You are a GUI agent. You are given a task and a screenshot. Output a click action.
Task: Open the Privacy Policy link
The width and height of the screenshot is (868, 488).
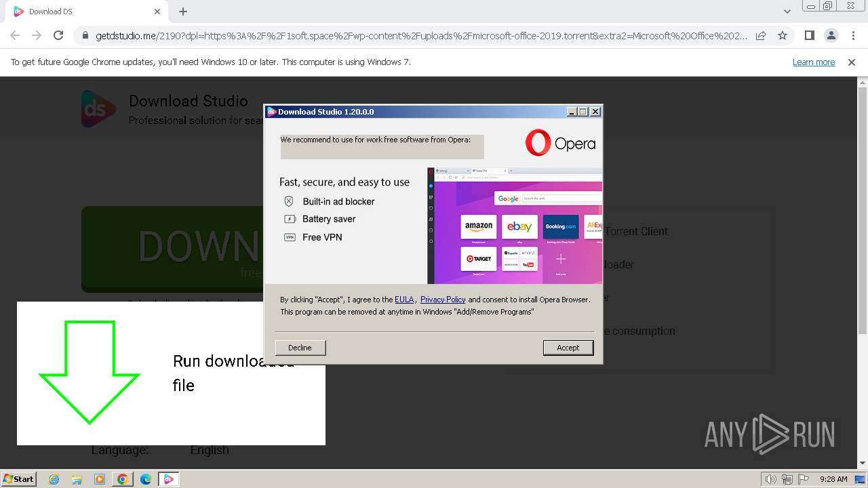click(x=443, y=299)
